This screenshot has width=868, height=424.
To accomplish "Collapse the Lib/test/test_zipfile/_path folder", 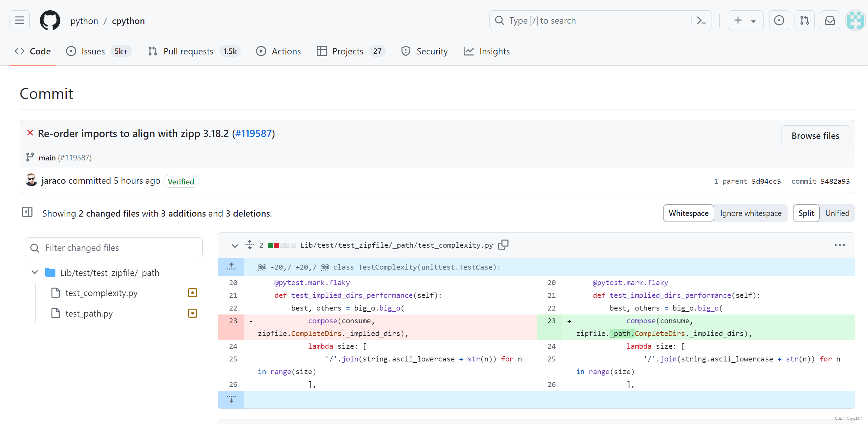I will (34, 272).
